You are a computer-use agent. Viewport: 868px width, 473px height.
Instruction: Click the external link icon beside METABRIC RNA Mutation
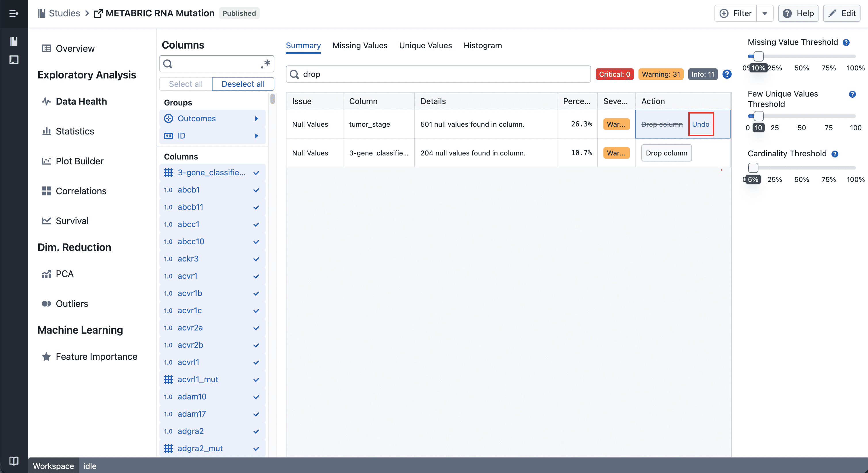pos(98,14)
